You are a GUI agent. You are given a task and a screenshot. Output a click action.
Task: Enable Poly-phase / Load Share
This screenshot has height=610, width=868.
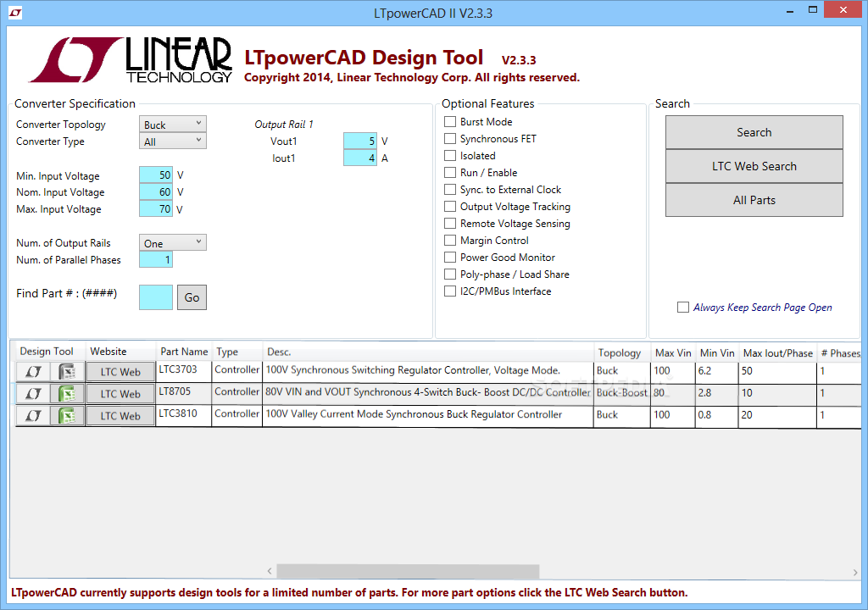(x=450, y=274)
